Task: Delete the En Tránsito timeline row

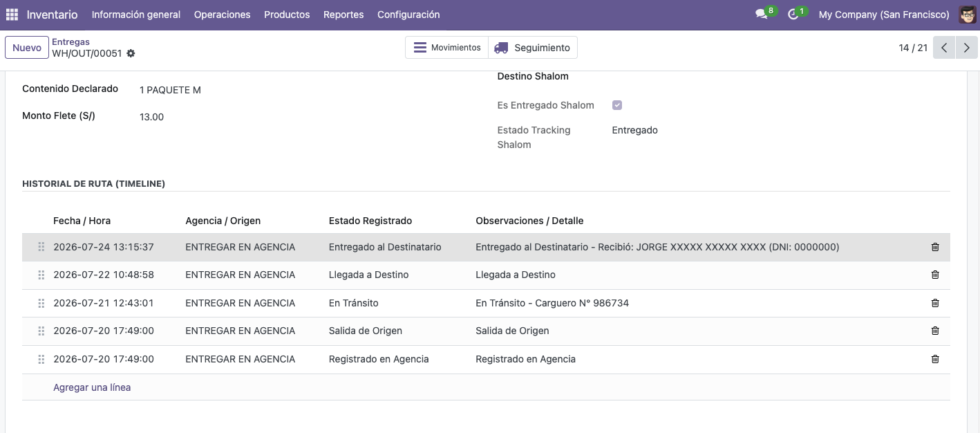Action: [x=935, y=303]
